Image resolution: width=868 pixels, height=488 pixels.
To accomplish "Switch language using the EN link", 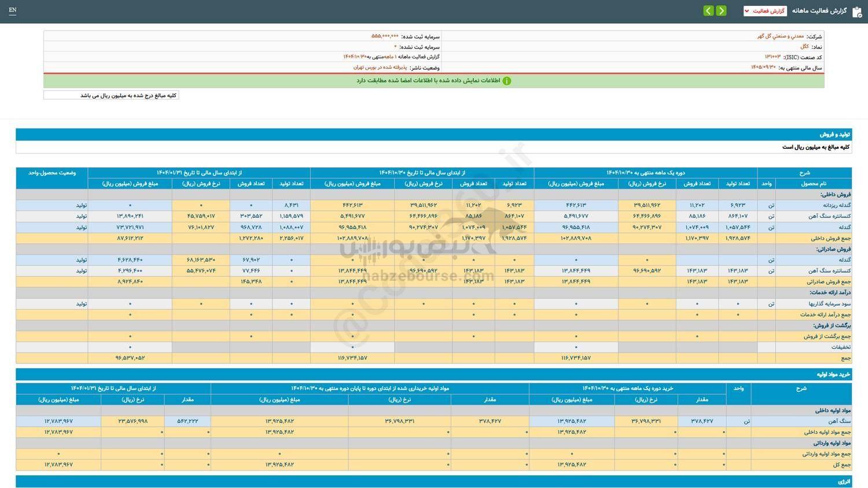I will coord(13,10).
